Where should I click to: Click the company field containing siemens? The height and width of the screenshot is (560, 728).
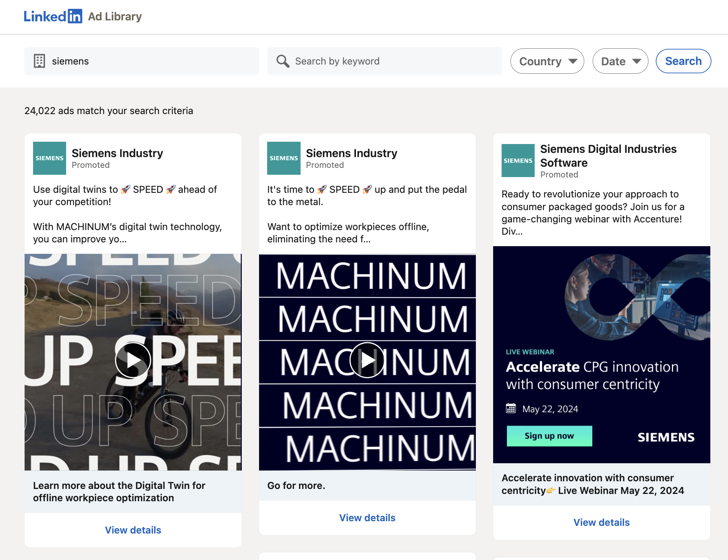click(x=141, y=61)
